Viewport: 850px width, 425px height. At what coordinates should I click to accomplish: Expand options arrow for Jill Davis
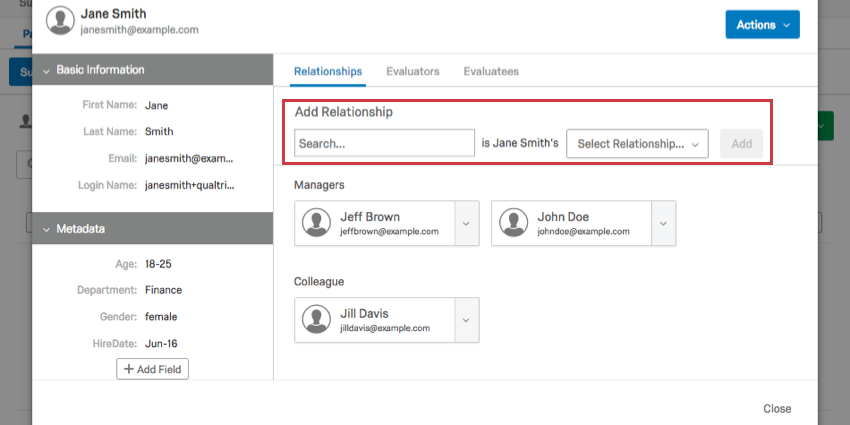466,320
